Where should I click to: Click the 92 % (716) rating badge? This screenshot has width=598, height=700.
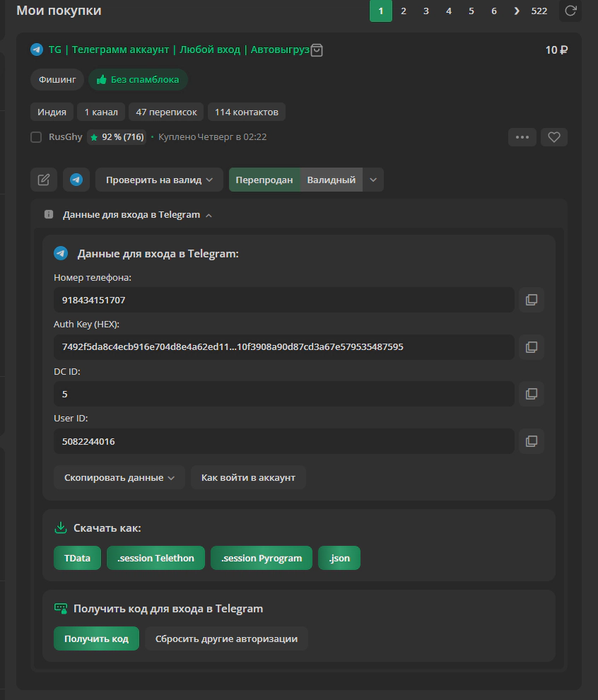117,137
